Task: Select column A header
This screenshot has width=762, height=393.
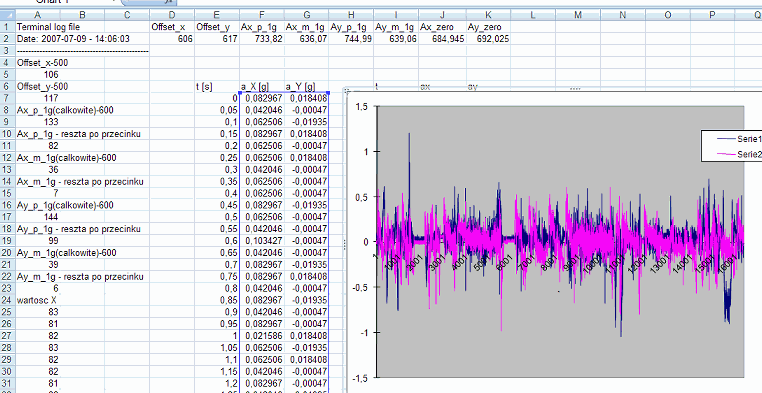Action: (x=37, y=15)
